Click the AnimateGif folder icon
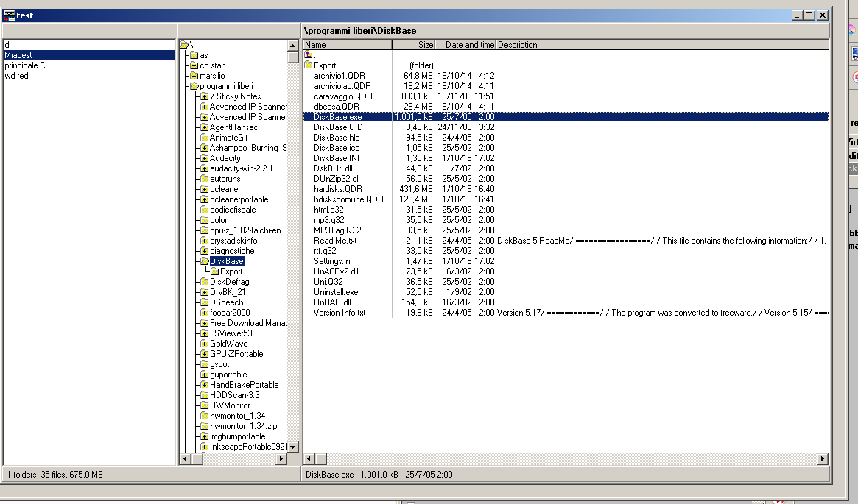The image size is (858, 504). (205, 138)
